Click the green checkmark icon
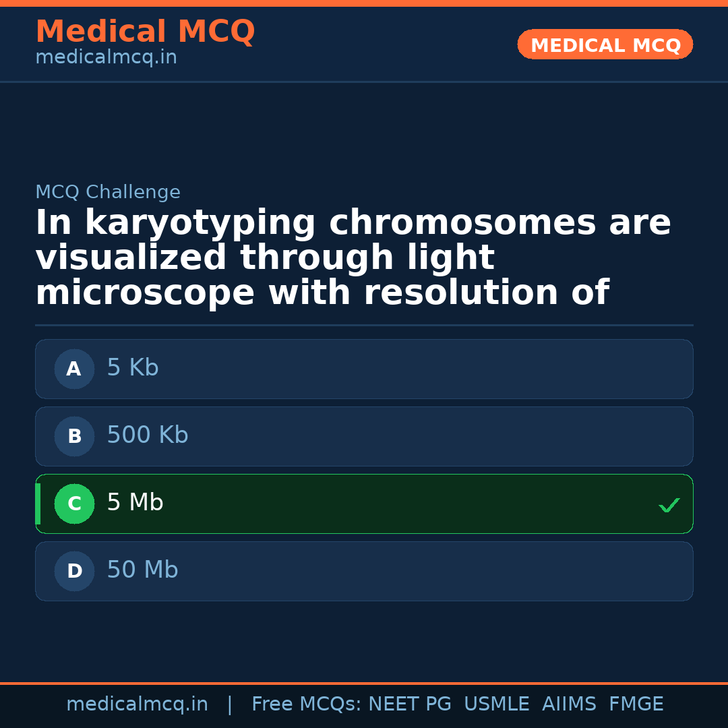Viewport: 728px width, 728px height. [x=669, y=505]
